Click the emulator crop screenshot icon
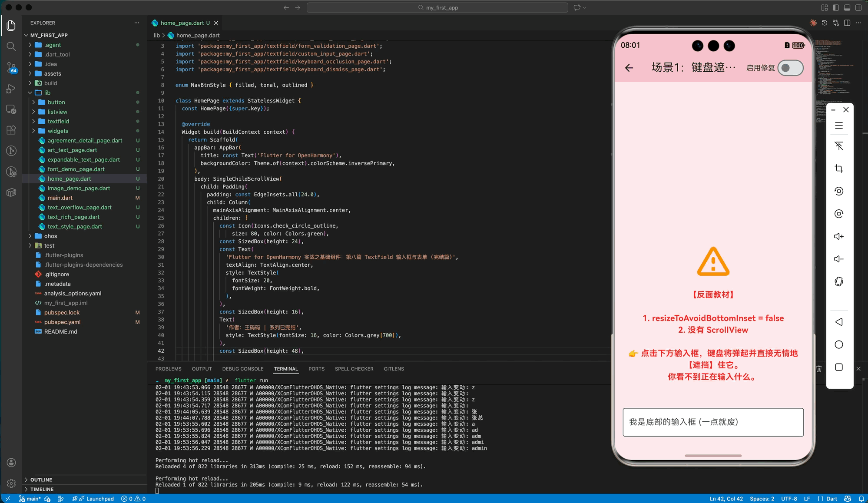868x503 pixels. point(838,169)
